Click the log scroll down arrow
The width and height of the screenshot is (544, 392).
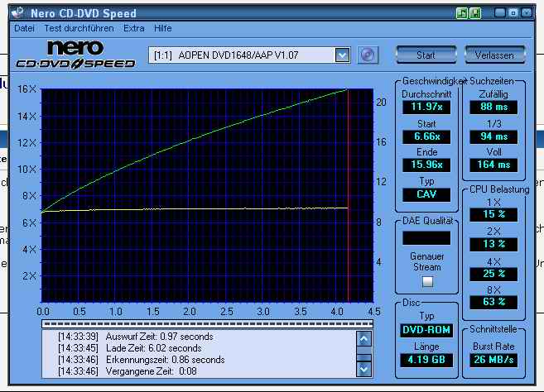click(x=363, y=369)
